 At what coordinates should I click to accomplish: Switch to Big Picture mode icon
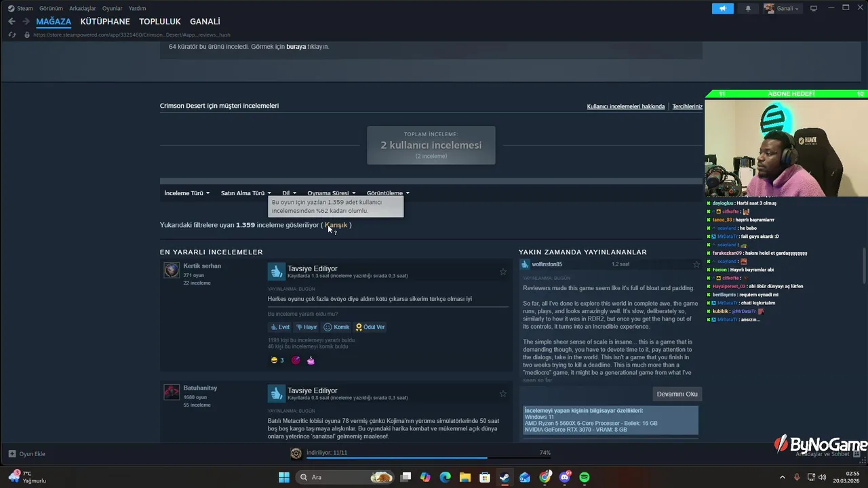pyautogui.click(x=814, y=8)
